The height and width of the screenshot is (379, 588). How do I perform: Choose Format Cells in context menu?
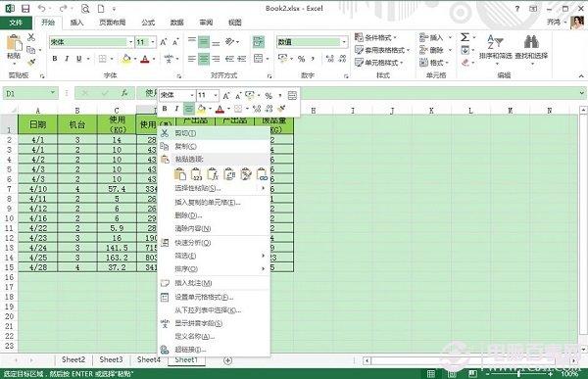click(214, 298)
